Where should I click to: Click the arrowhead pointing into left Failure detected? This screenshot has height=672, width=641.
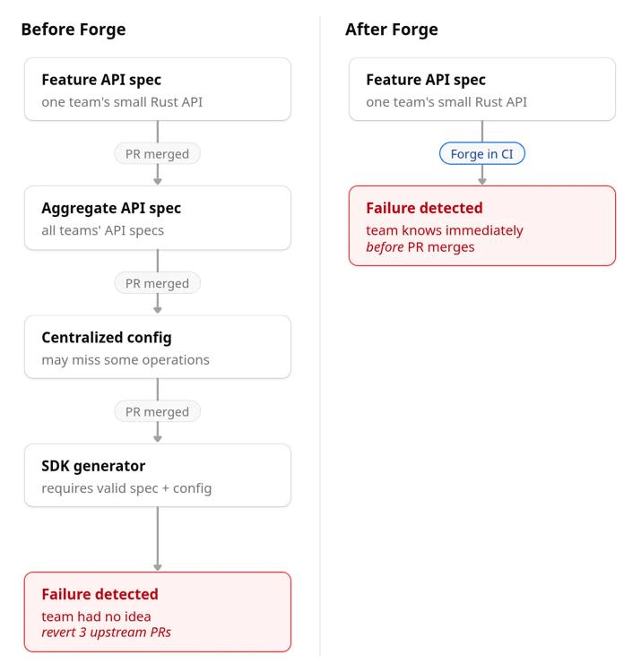(x=158, y=567)
